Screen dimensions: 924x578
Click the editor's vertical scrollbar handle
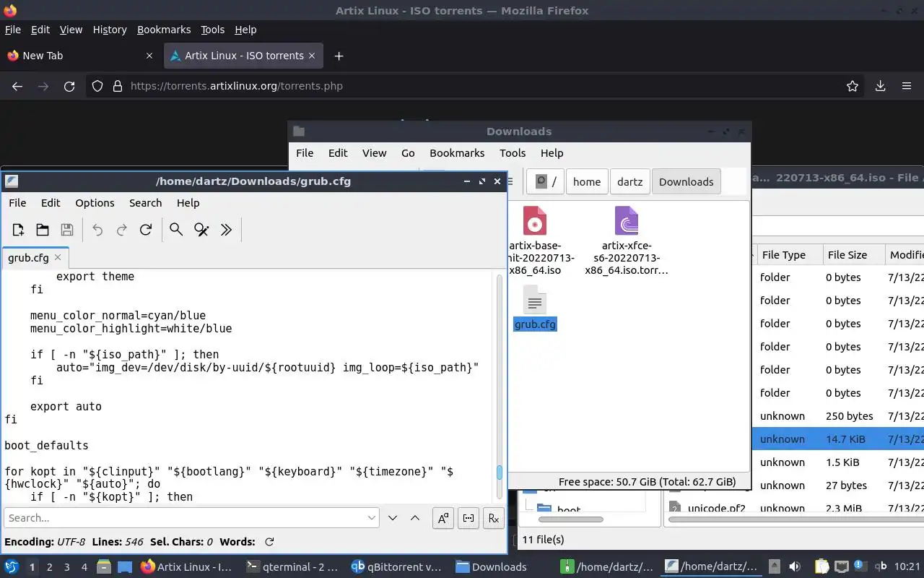coord(499,473)
